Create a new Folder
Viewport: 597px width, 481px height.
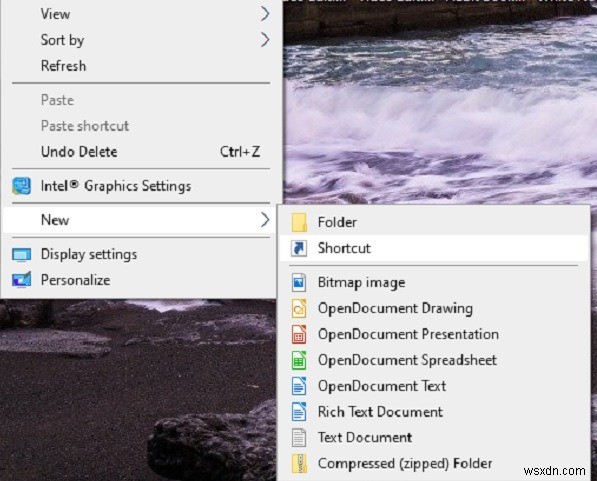coord(434,222)
